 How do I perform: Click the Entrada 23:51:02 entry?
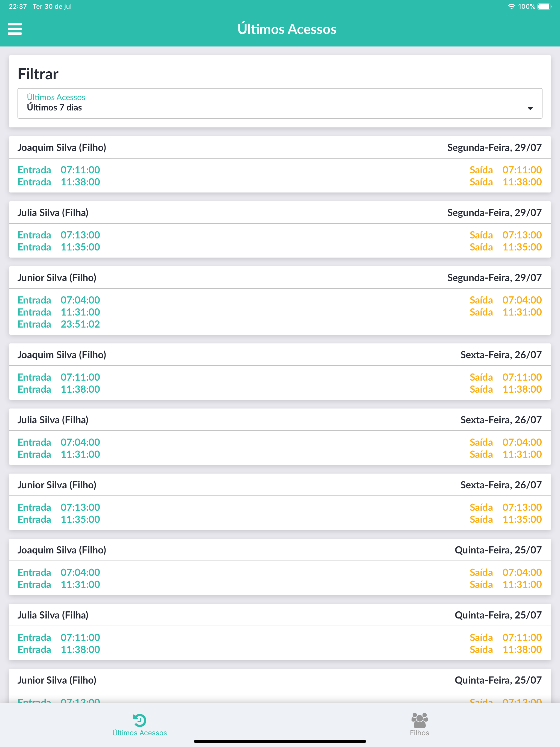click(59, 324)
